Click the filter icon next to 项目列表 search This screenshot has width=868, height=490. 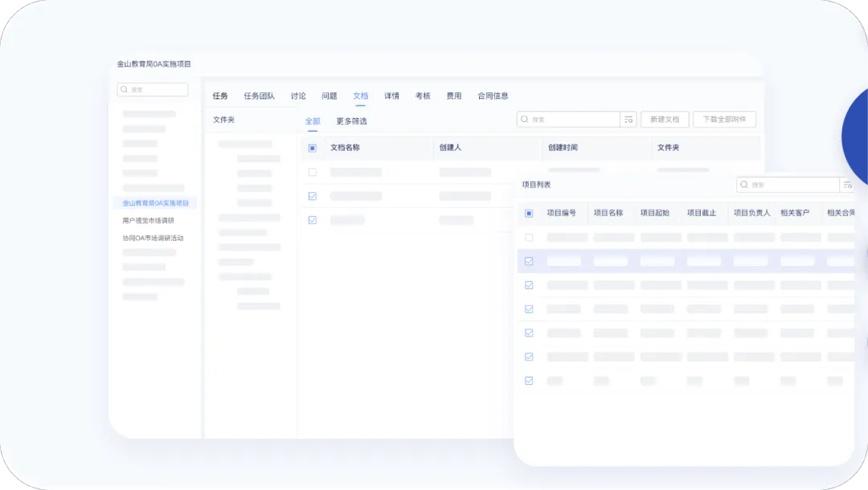pyautogui.click(x=847, y=186)
